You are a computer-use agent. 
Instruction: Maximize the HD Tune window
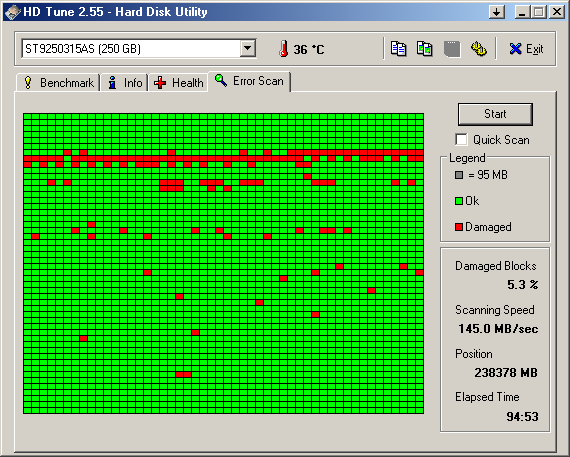(539, 12)
